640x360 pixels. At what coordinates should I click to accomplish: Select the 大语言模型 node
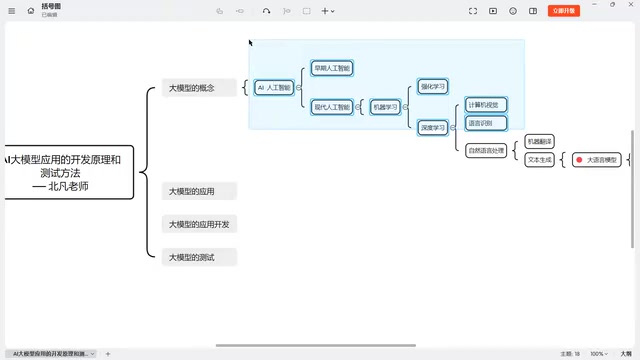[596, 160]
